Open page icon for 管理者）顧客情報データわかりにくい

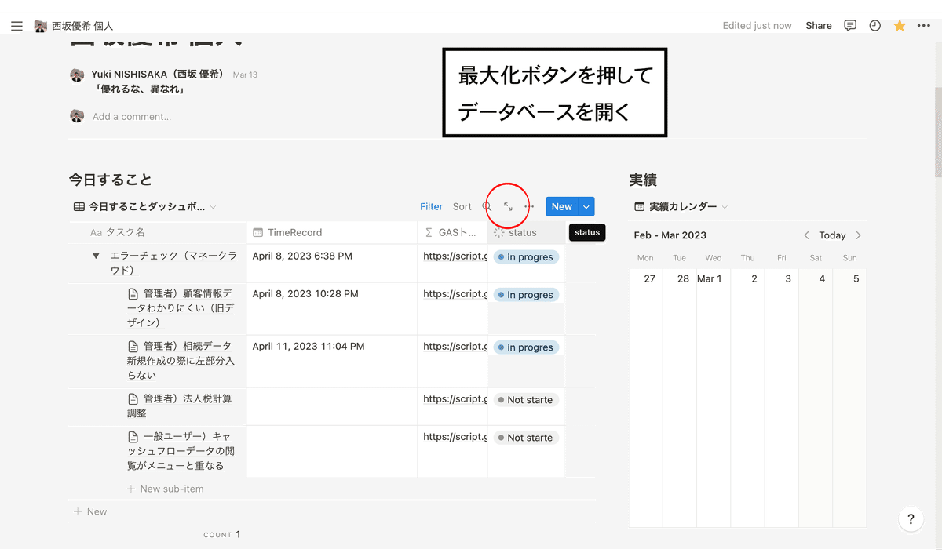click(x=133, y=294)
